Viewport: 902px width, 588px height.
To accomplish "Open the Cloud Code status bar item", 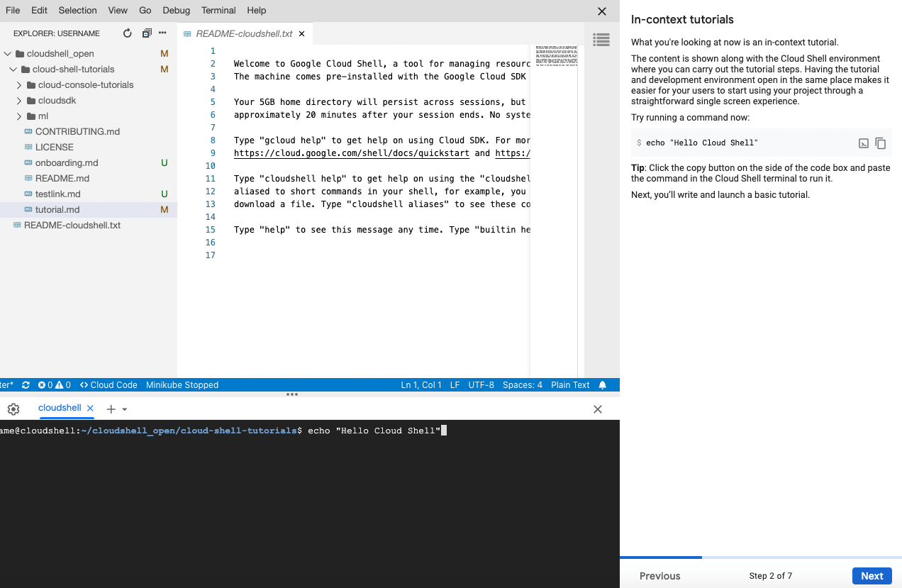I will point(108,384).
